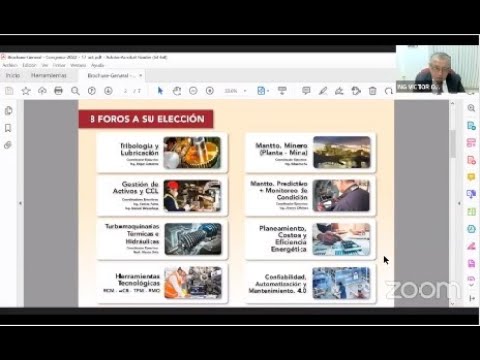Select the Hand pan tool
Viewport: 480px width, 360px height.
pos(177,91)
